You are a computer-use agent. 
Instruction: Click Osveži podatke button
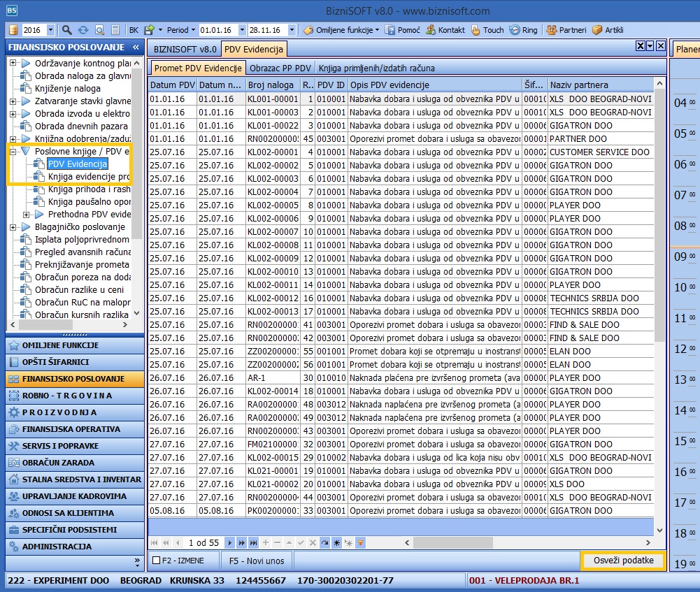pos(623,561)
